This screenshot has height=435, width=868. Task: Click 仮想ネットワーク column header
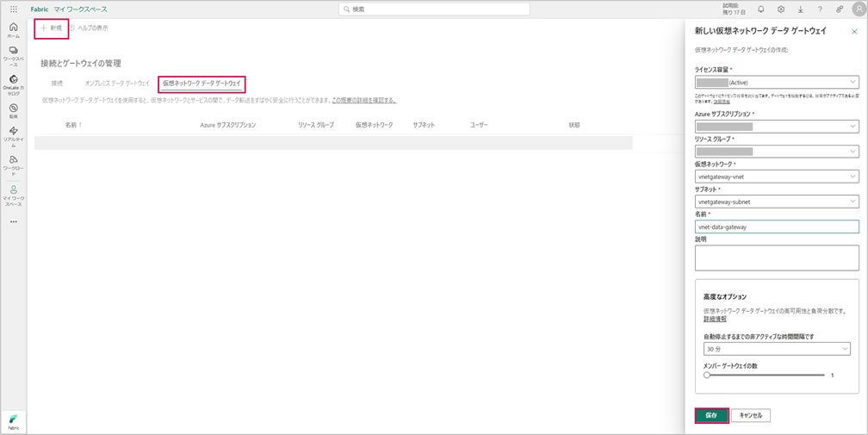(x=375, y=125)
